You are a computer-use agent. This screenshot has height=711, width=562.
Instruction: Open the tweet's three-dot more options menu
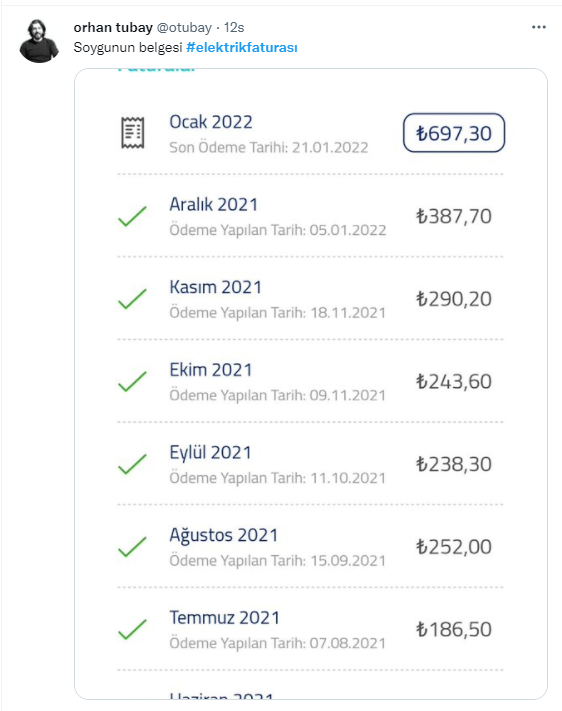[x=539, y=27]
